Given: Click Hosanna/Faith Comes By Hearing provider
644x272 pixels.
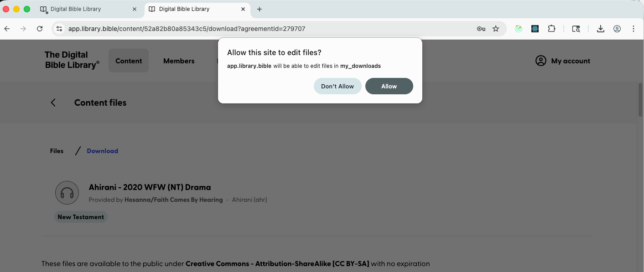Looking at the screenshot, I should 173,200.
